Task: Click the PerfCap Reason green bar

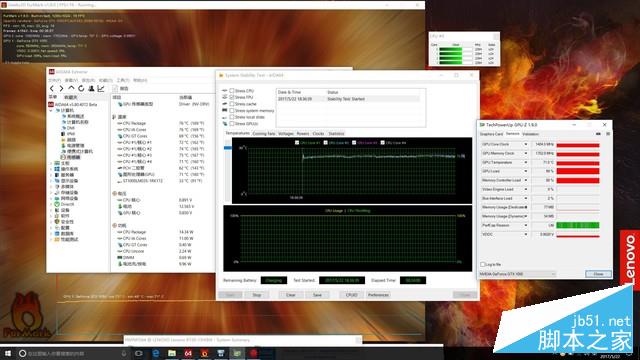Action: coord(578,225)
